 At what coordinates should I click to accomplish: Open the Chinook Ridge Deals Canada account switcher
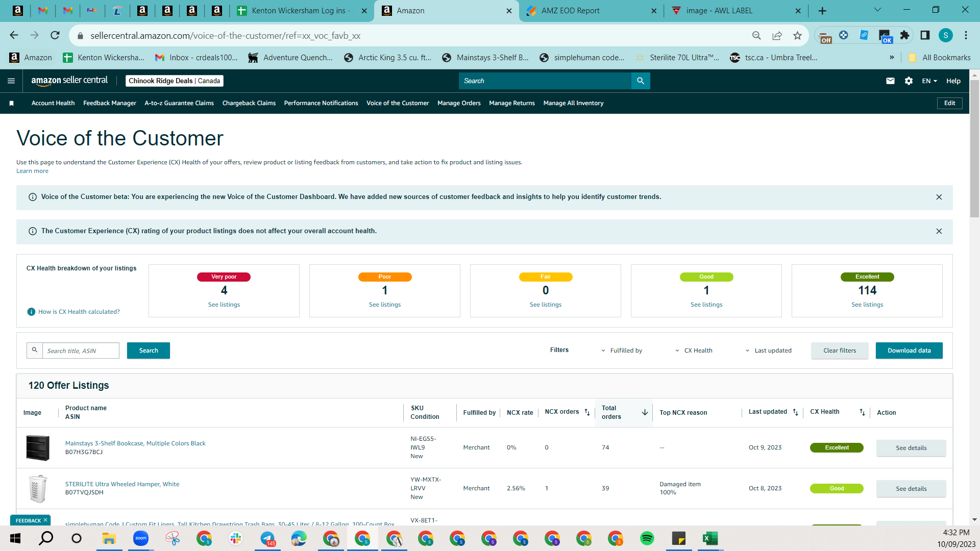click(174, 81)
